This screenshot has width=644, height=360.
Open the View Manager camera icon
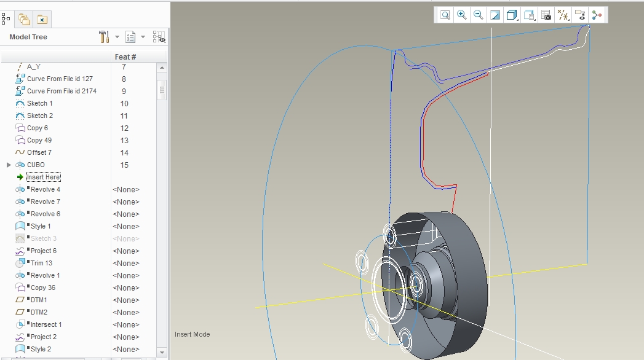(x=546, y=15)
